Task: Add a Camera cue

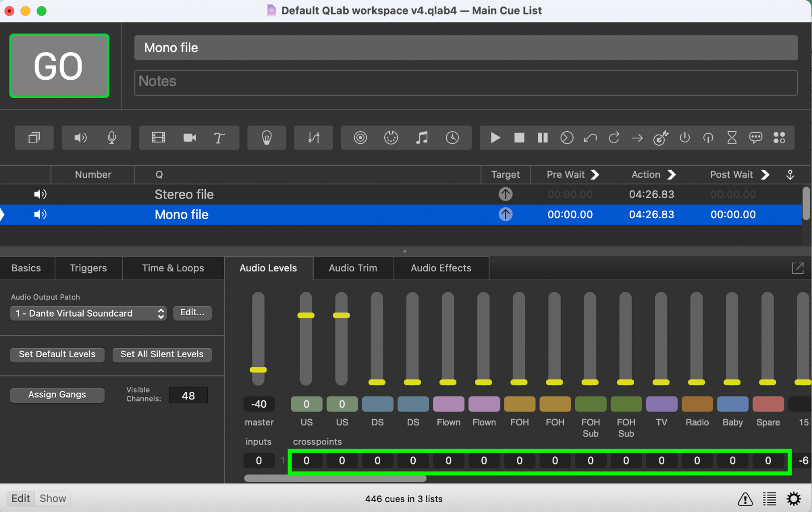Action: pos(189,138)
